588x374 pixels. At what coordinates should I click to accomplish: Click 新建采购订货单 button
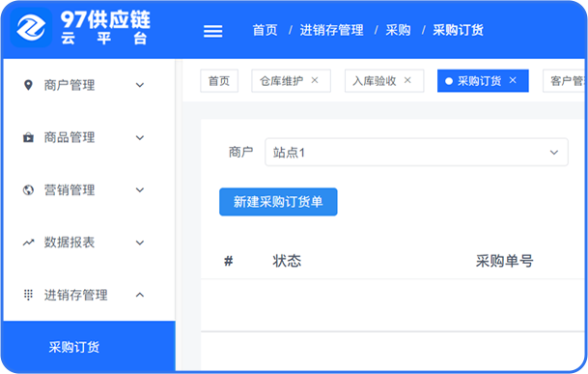point(278,202)
